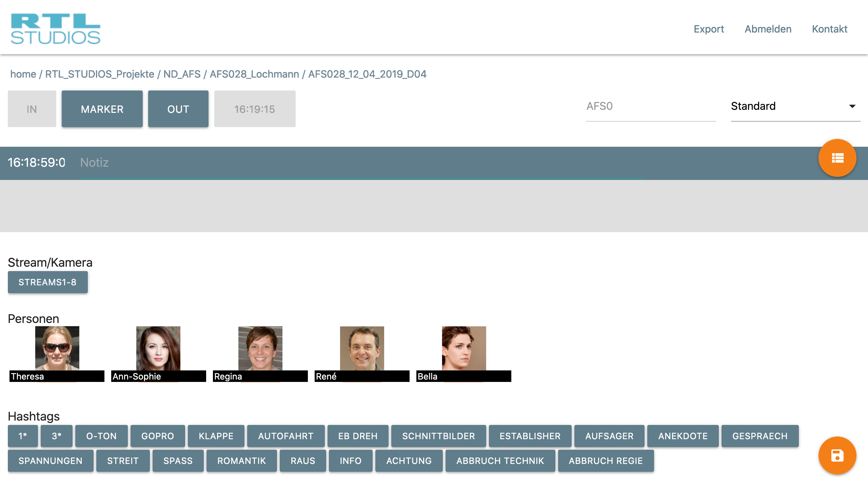Click the orange list view icon button
Viewport: 868px width, 488px height.
837,158
